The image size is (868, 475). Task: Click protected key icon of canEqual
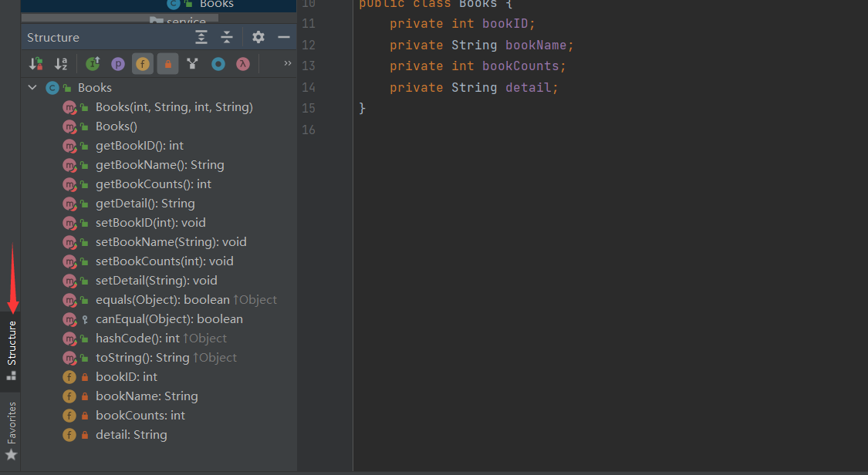point(85,319)
